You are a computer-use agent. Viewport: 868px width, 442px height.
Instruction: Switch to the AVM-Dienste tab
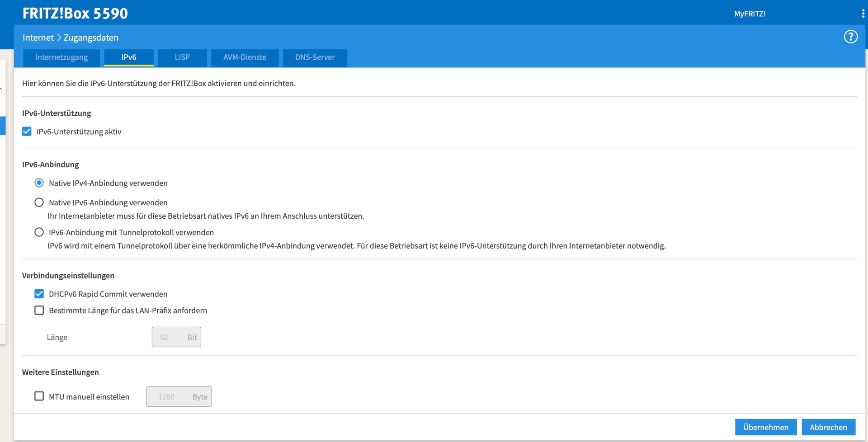(245, 57)
